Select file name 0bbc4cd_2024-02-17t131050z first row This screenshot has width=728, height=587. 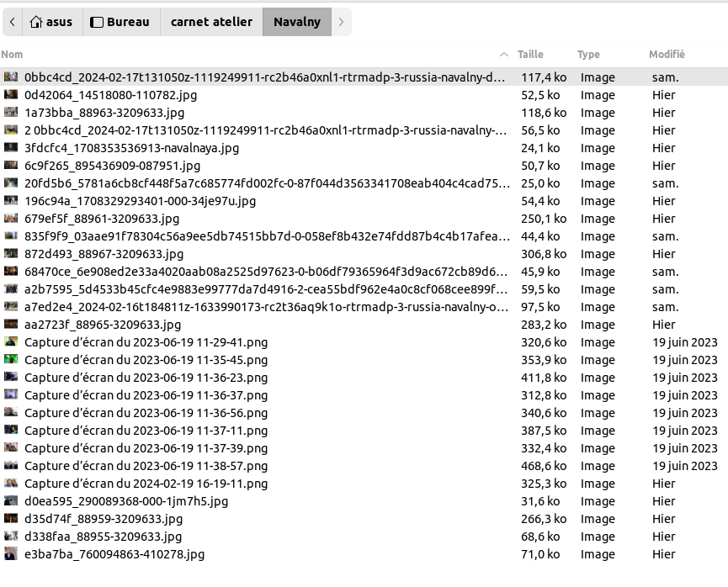264,77
